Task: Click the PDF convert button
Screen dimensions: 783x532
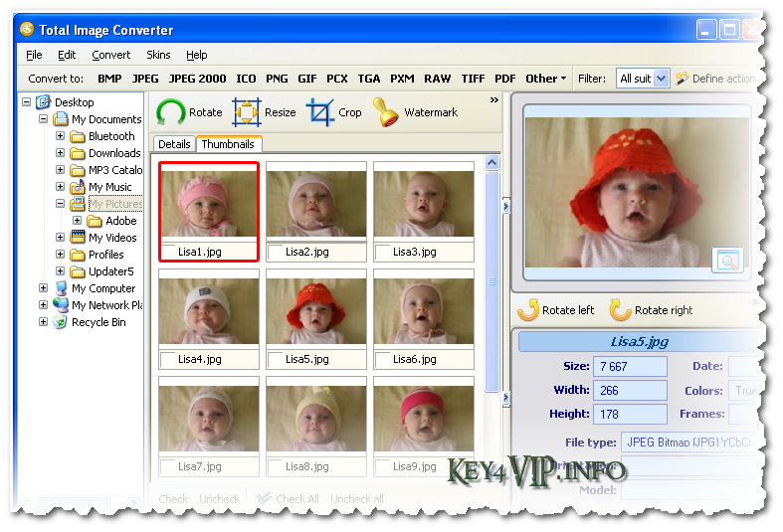Action: point(504,79)
